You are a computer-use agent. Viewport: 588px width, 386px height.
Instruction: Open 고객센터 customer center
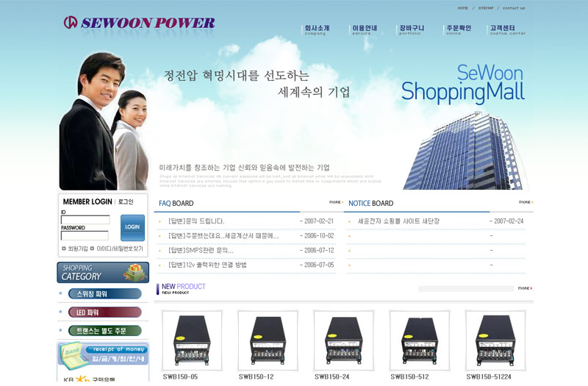click(507, 29)
